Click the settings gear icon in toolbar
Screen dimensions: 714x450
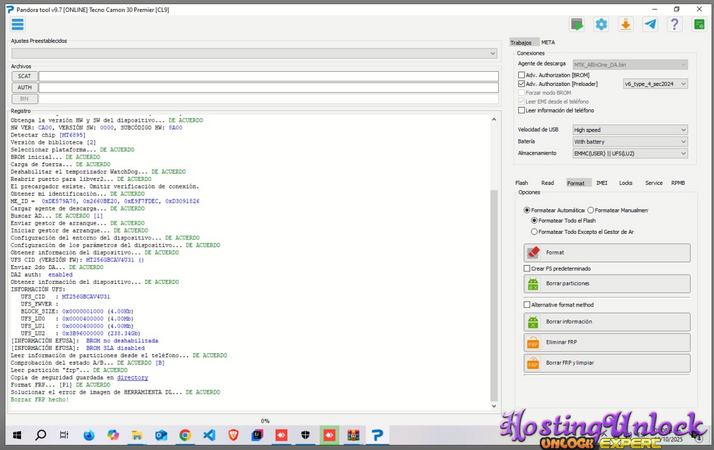pos(601,24)
